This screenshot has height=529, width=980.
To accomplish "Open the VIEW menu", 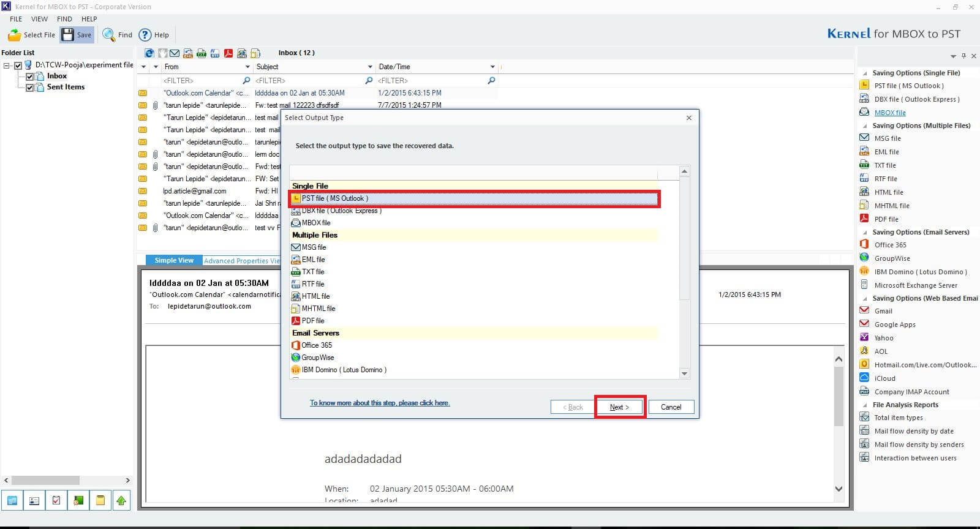I will [x=40, y=19].
